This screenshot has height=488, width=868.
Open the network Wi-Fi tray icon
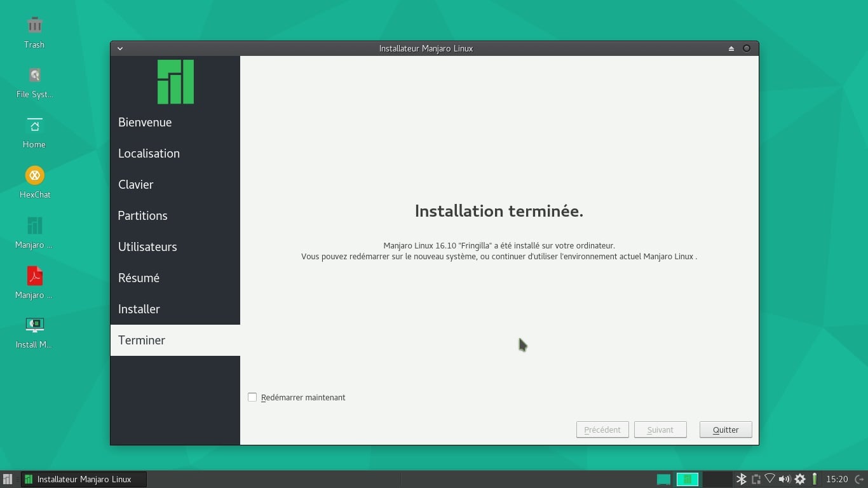[770, 478]
